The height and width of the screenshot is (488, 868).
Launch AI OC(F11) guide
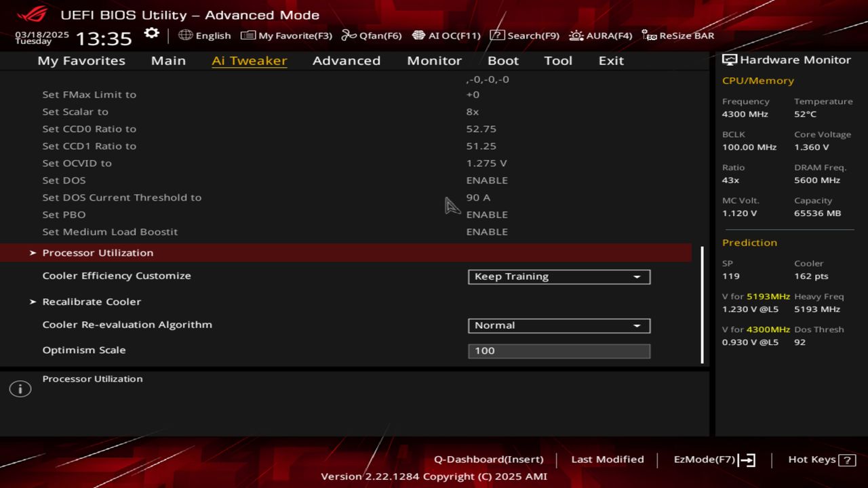click(x=446, y=35)
